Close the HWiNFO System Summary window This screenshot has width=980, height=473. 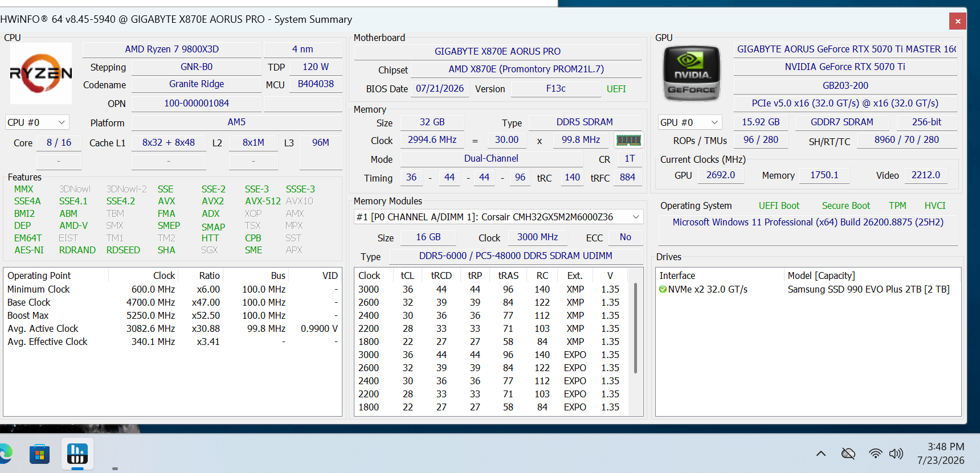coord(958,21)
